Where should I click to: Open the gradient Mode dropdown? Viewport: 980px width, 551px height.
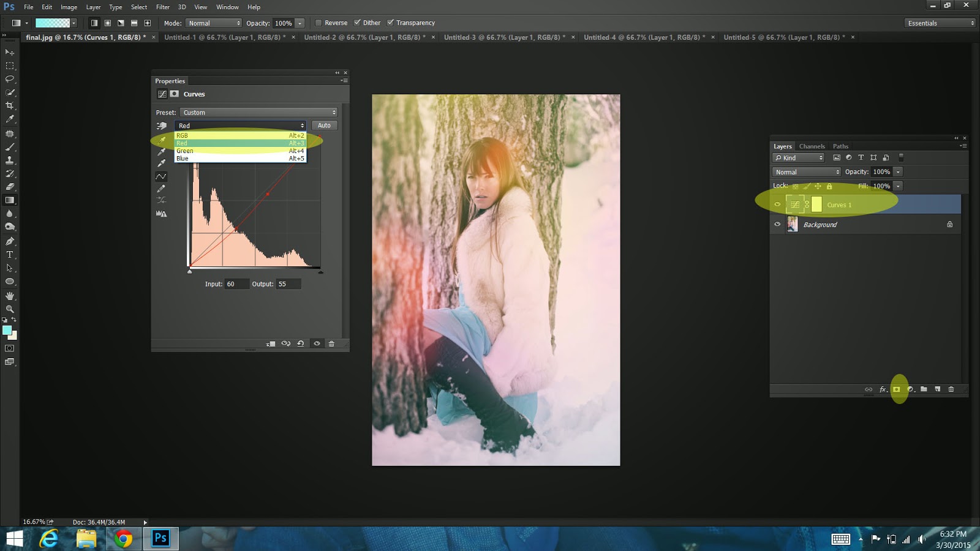coord(214,23)
